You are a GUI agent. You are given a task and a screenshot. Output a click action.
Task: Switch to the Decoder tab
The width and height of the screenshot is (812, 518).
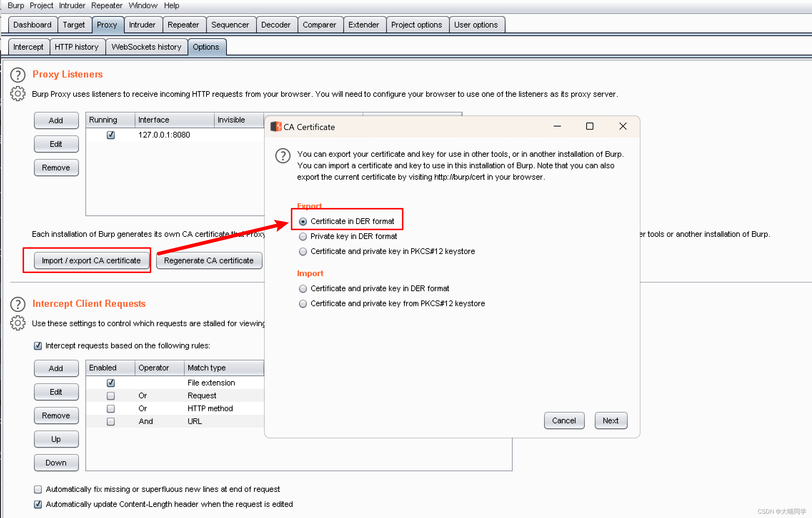click(x=276, y=25)
